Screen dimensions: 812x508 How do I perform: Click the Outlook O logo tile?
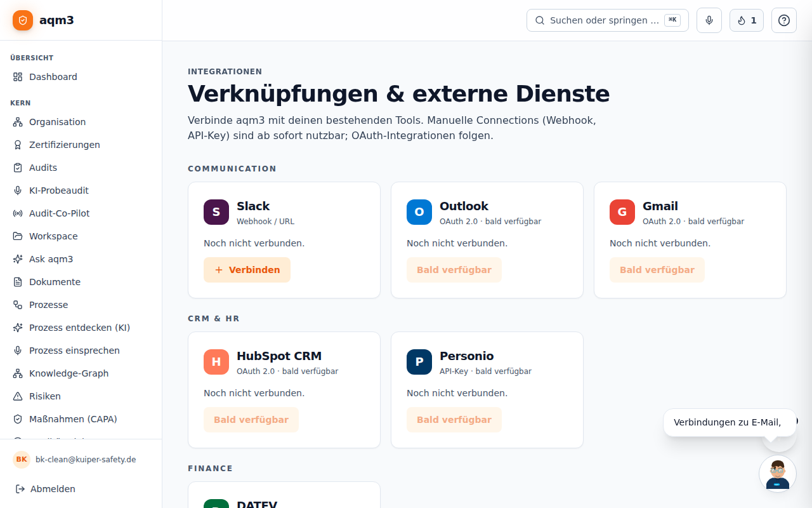419,212
